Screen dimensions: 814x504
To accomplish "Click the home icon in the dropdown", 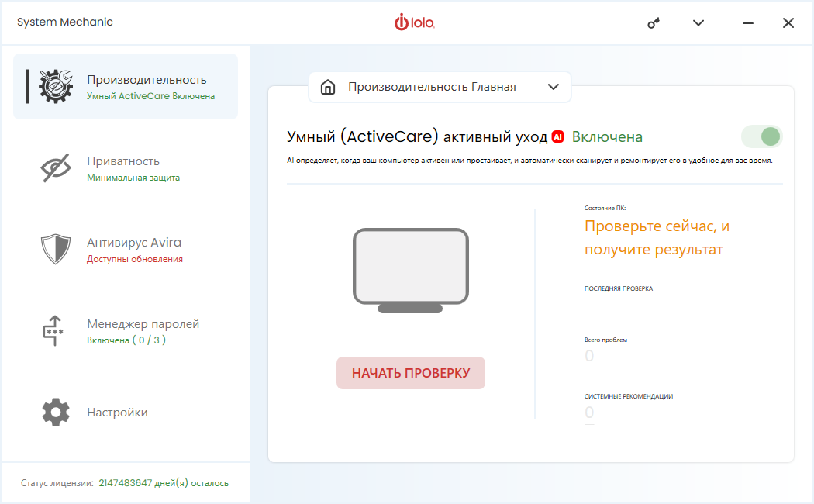I will coord(328,87).
